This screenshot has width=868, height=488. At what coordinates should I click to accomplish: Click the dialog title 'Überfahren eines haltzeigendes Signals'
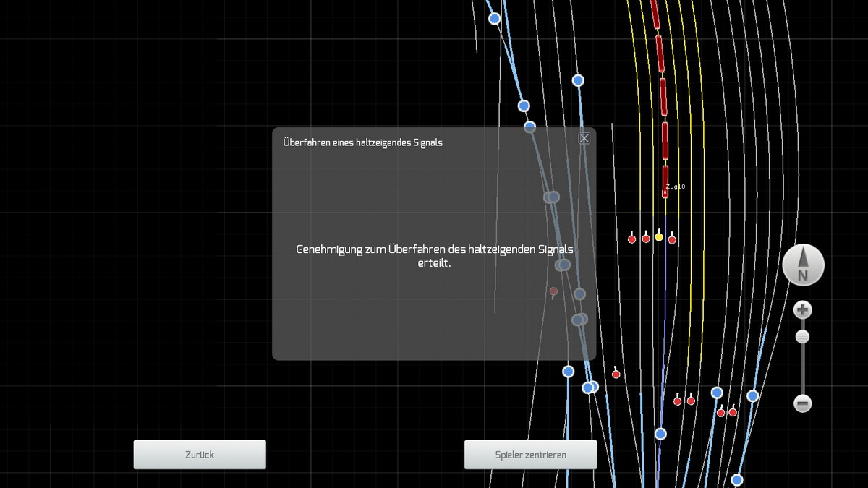[x=362, y=142]
